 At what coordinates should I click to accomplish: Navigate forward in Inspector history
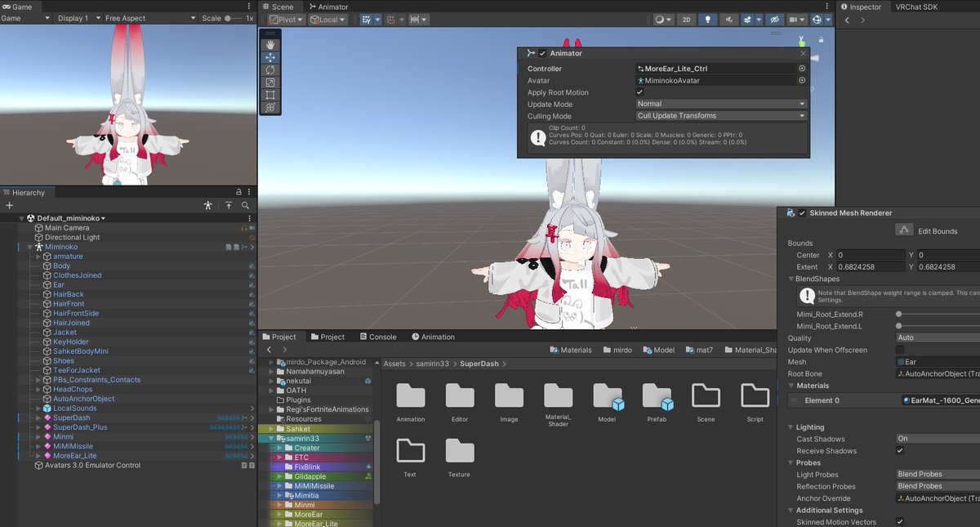pyautogui.click(x=862, y=20)
